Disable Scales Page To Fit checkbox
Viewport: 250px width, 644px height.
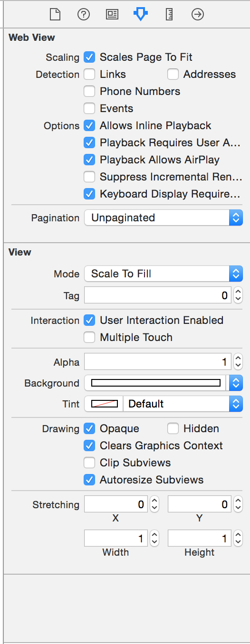pyautogui.click(x=89, y=57)
